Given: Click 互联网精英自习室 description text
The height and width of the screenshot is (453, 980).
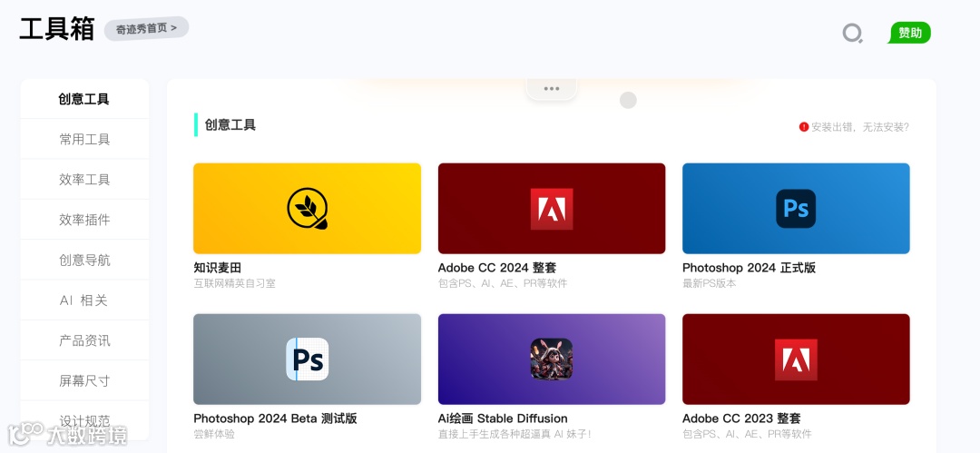Looking at the screenshot, I should tap(234, 283).
